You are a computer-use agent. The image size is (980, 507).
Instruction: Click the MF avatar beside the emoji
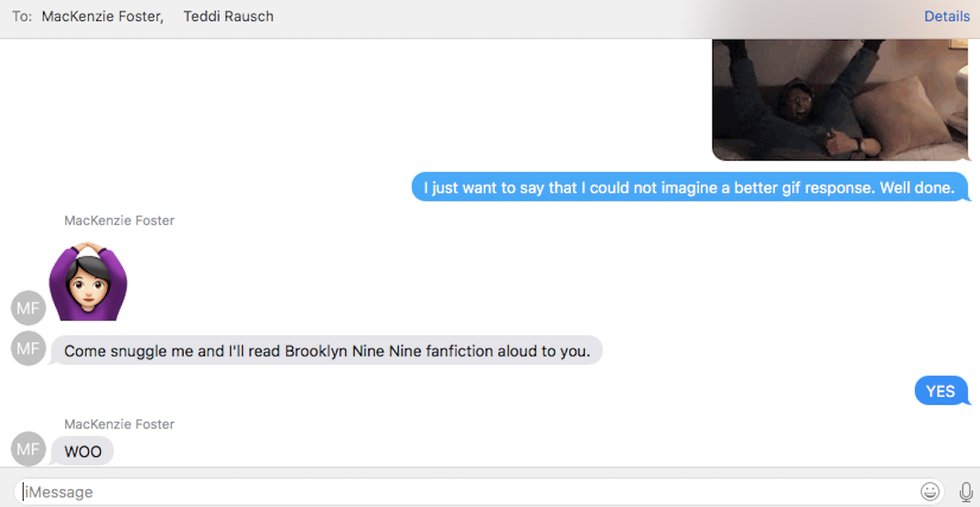pyautogui.click(x=28, y=308)
